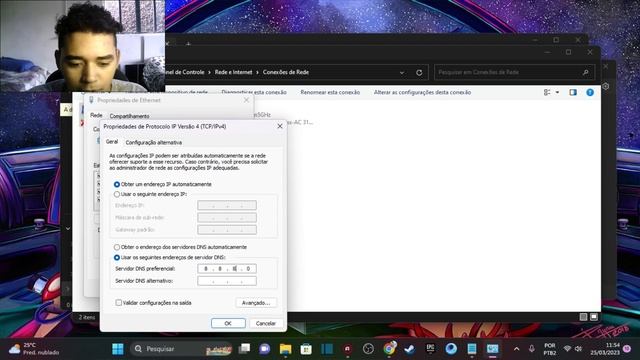The height and width of the screenshot is (360, 640).
Task: Open the view options dropdown arrow
Action: pos(557,93)
